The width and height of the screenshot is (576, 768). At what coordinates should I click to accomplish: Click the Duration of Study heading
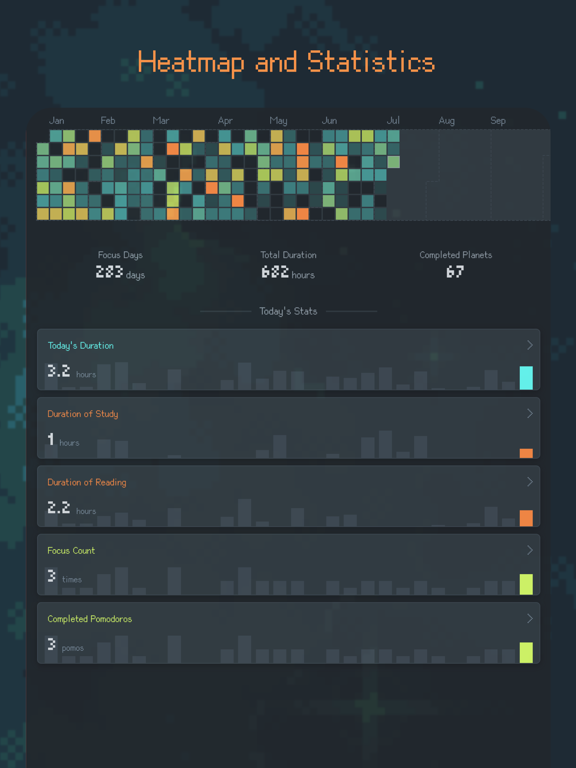[83, 414]
